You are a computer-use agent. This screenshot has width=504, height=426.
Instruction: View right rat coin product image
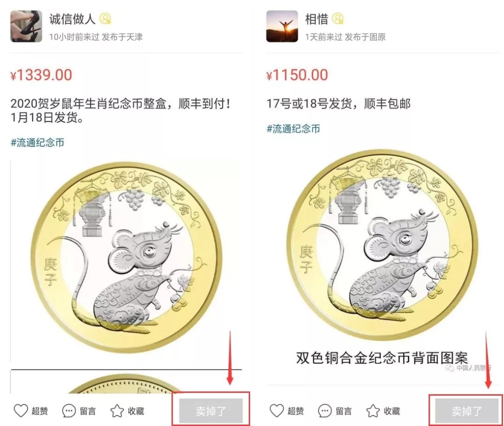[383, 257]
